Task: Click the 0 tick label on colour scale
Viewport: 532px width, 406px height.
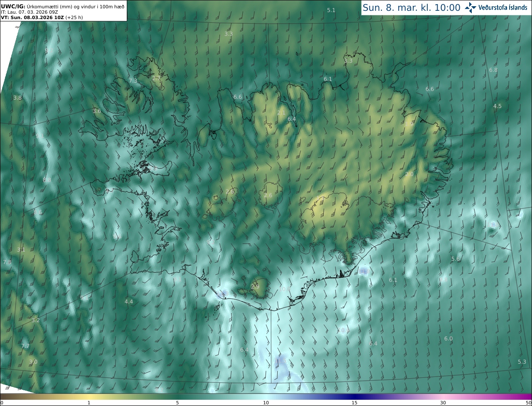Action: (x=2, y=403)
